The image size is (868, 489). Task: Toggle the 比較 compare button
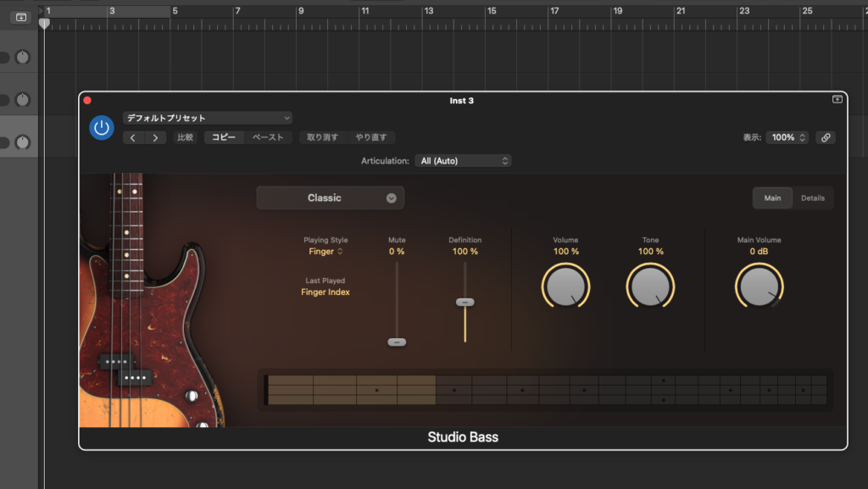click(185, 137)
